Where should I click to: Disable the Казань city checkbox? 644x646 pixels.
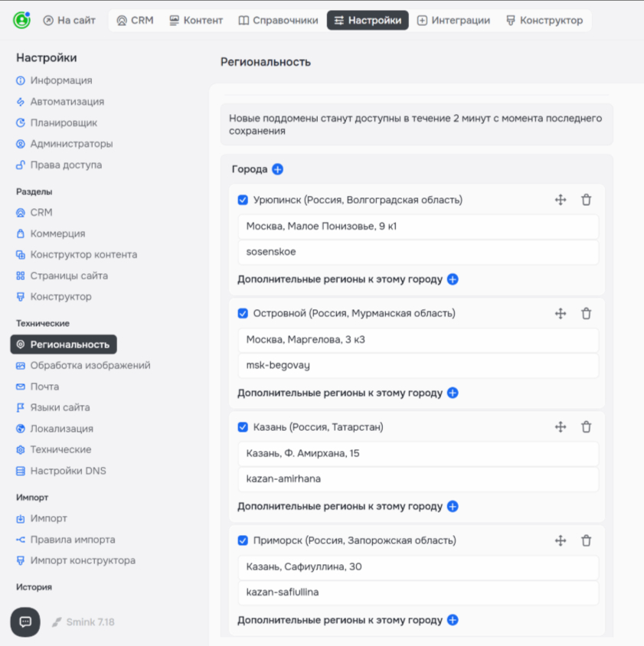coord(243,427)
